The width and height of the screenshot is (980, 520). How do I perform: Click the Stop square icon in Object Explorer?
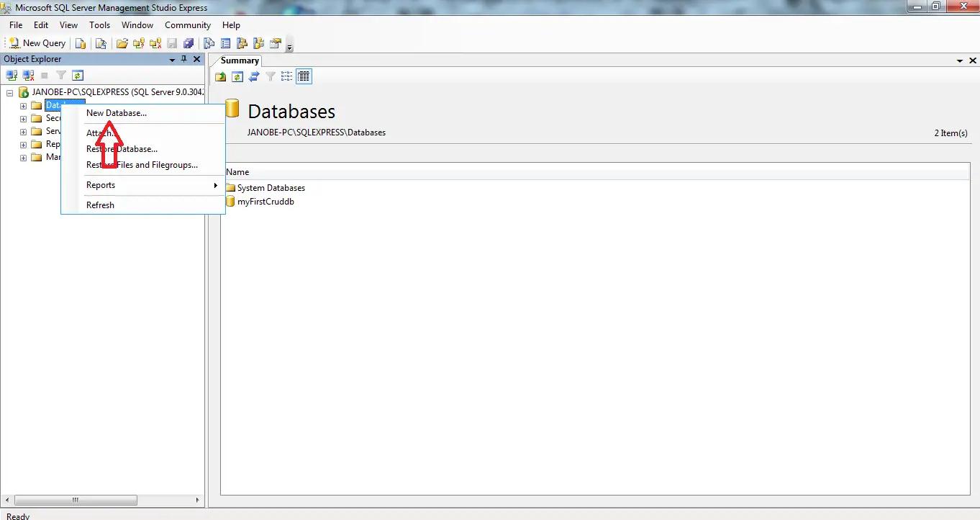[45, 75]
